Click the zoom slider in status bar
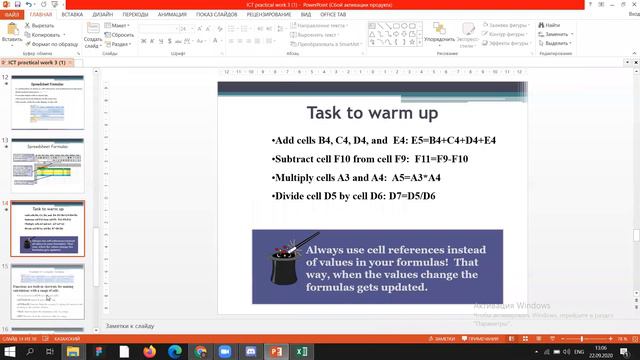The height and width of the screenshot is (360, 640). click(x=582, y=339)
